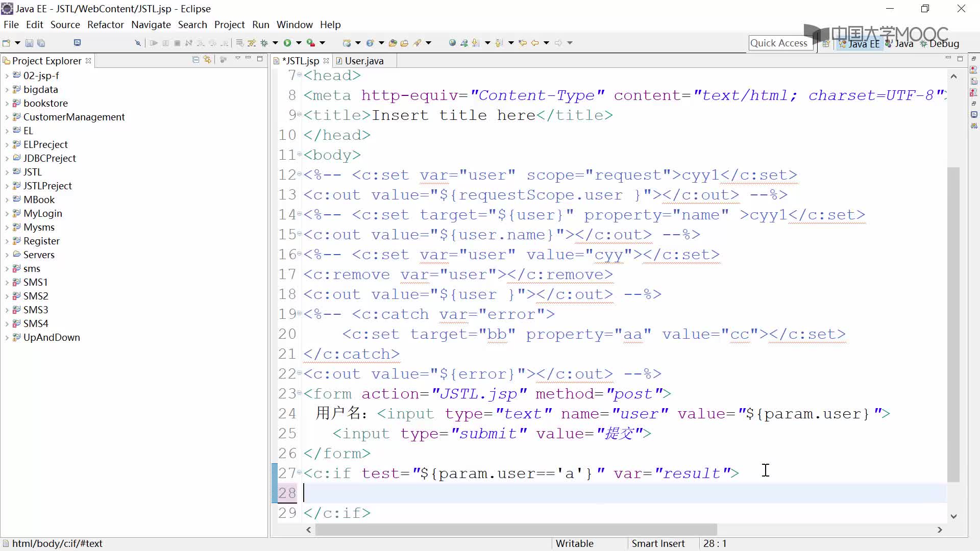
Task: Toggle Show Whitespace Characters icon
Action: (252, 43)
